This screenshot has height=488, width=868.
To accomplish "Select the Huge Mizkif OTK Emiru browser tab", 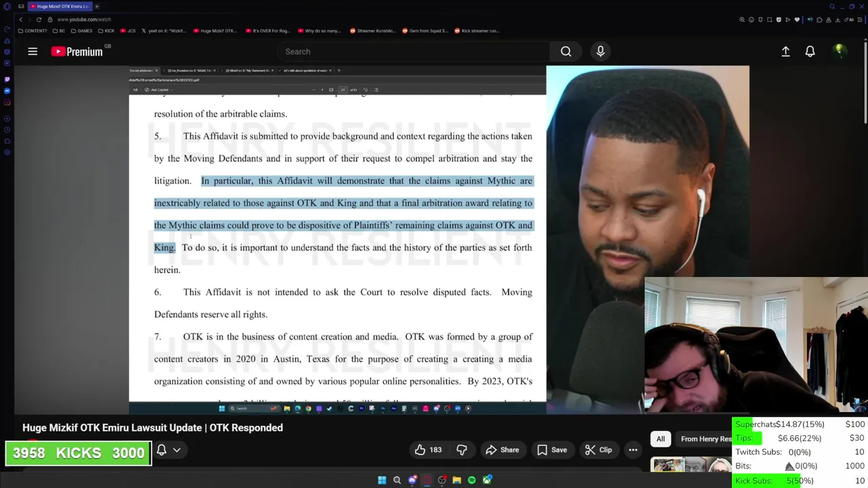I will (x=59, y=6).
